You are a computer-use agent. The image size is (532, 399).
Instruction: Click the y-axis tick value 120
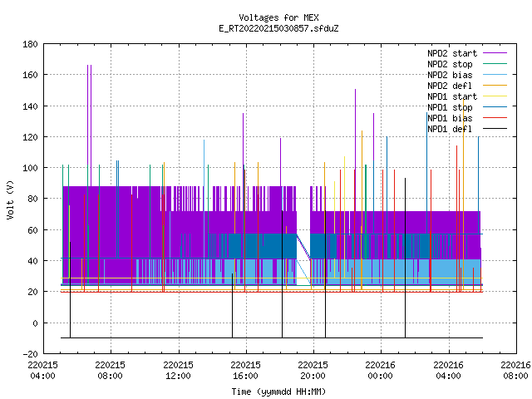pyautogui.click(x=30, y=137)
